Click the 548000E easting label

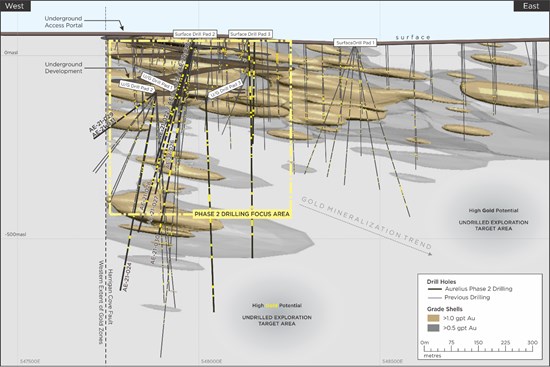pos(212,361)
